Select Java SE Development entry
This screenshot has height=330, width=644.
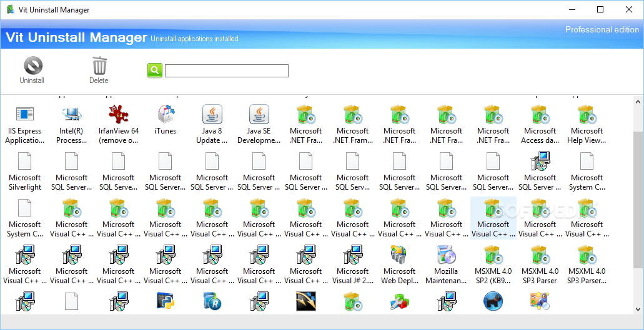pyautogui.click(x=259, y=124)
